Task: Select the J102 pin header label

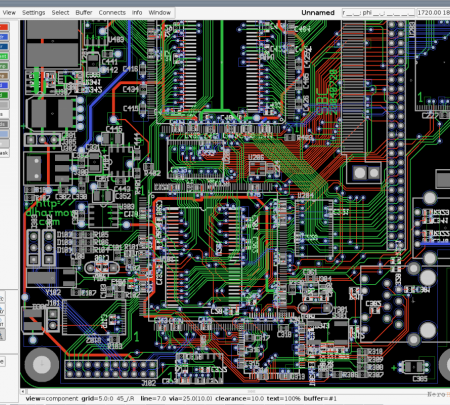Action: 149,383
